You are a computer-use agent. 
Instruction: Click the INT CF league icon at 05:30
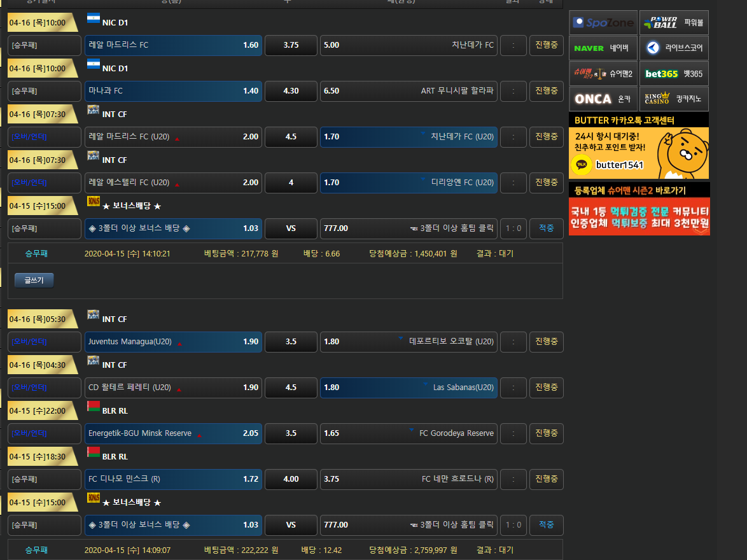click(x=94, y=314)
